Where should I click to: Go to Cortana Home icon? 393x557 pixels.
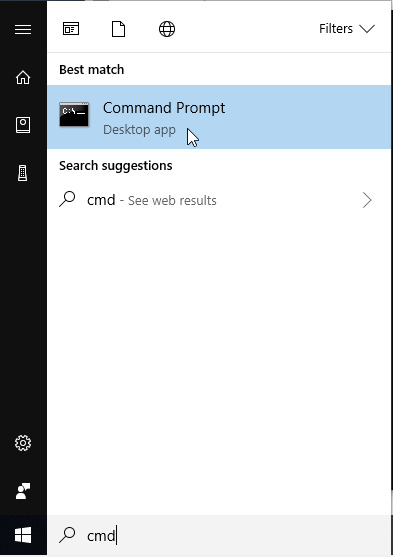(x=23, y=77)
